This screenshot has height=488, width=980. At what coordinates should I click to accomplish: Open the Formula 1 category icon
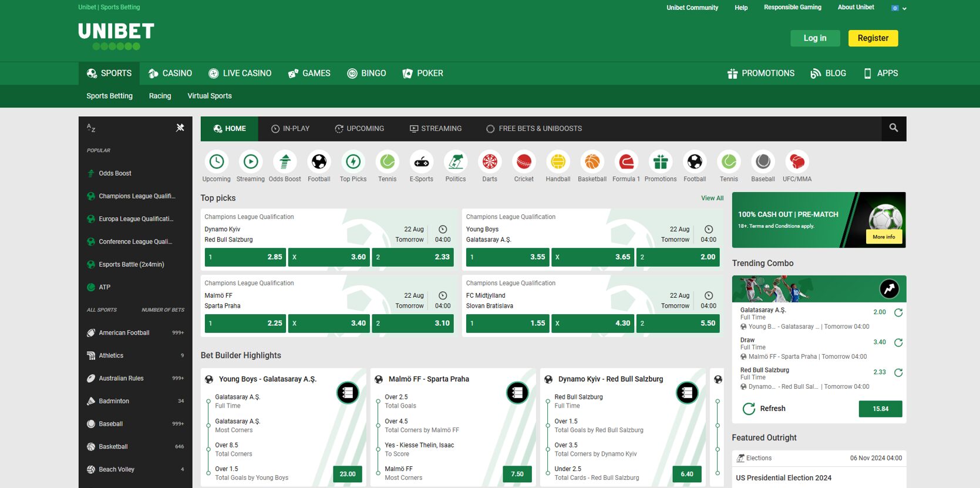coord(627,161)
